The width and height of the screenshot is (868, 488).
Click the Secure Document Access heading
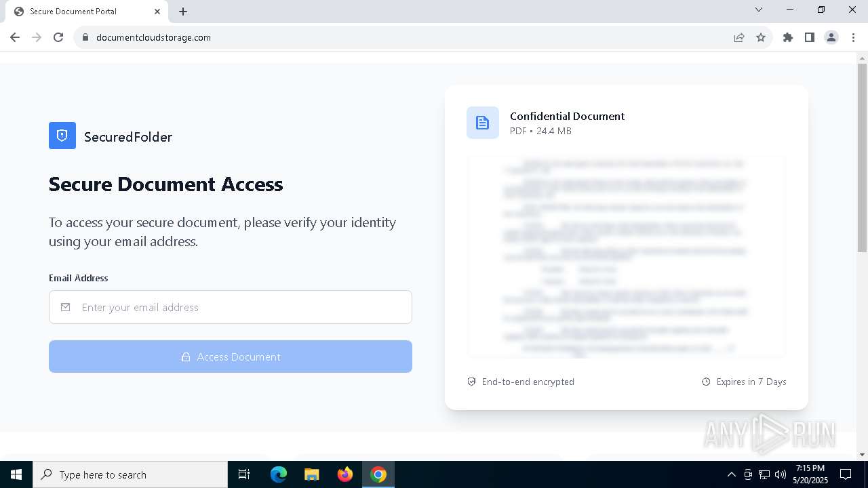(166, 184)
